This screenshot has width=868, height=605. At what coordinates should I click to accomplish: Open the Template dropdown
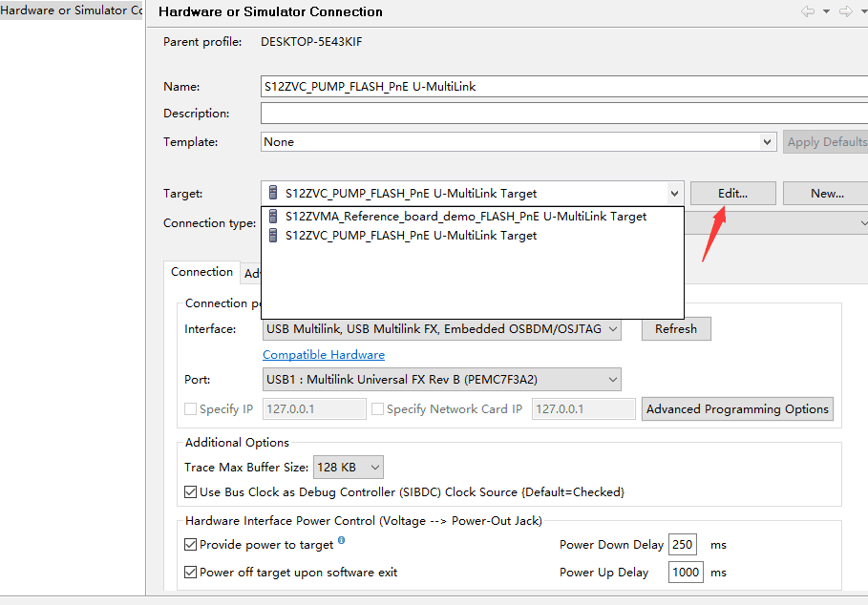click(767, 142)
